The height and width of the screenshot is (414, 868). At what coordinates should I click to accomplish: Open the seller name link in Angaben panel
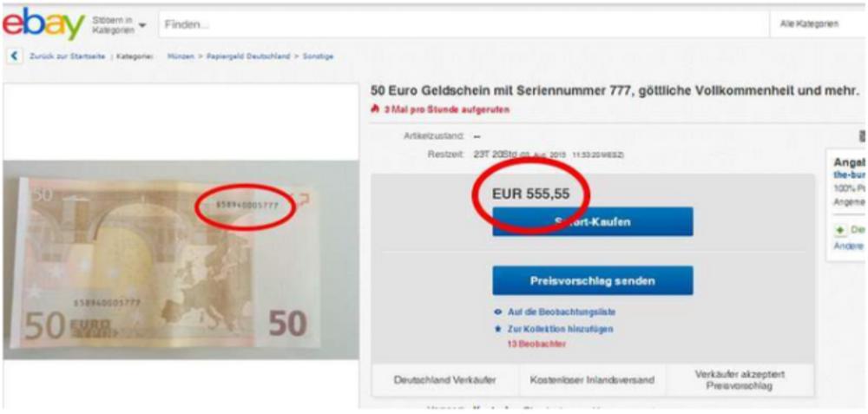pos(849,174)
